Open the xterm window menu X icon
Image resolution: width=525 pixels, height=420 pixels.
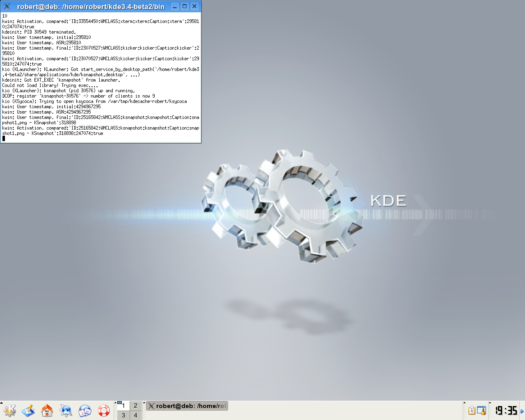pos(7,6)
